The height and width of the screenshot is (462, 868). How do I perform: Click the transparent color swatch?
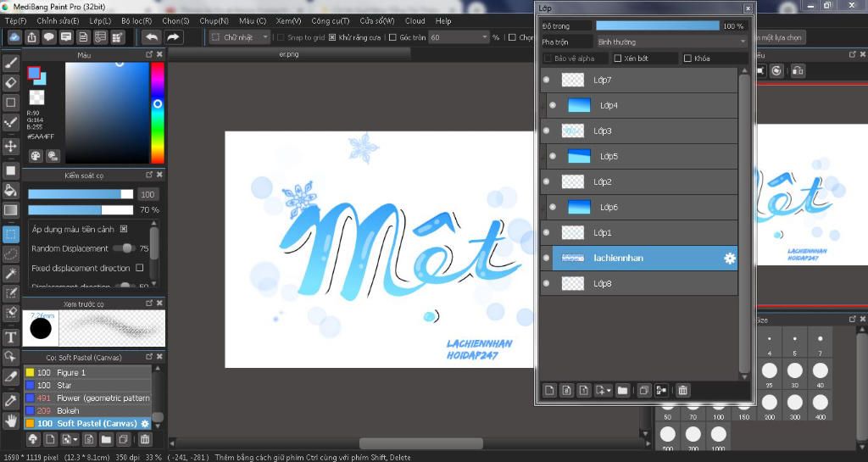(36, 97)
